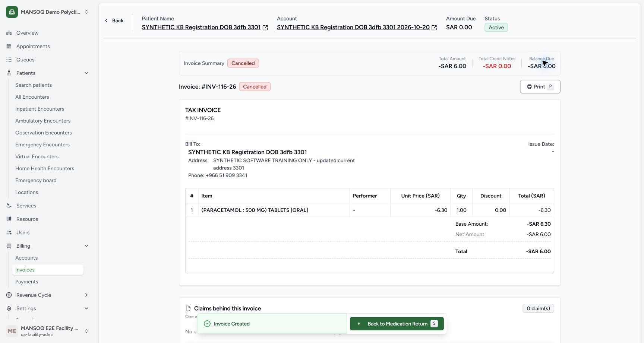The height and width of the screenshot is (343, 644).
Task: Click the Services sidebar icon
Action: tap(9, 206)
